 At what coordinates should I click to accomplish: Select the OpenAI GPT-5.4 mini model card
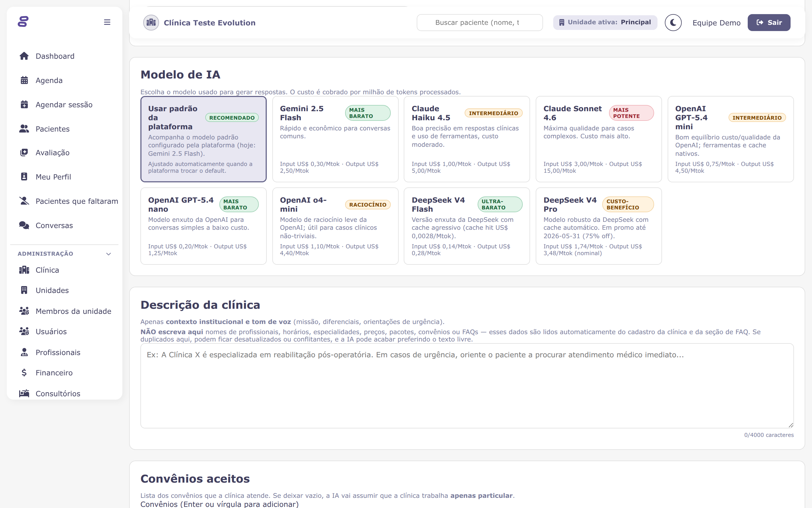pos(731,139)
